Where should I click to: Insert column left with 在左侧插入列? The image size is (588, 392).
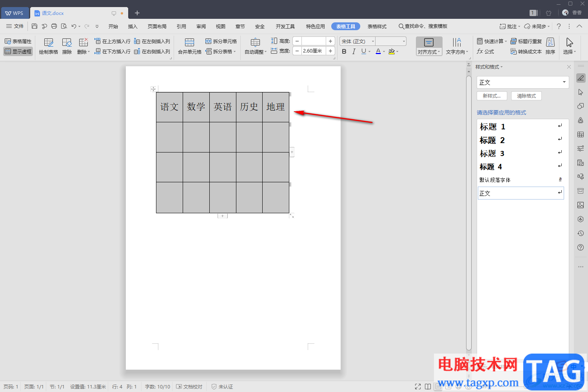click(152, 41)
